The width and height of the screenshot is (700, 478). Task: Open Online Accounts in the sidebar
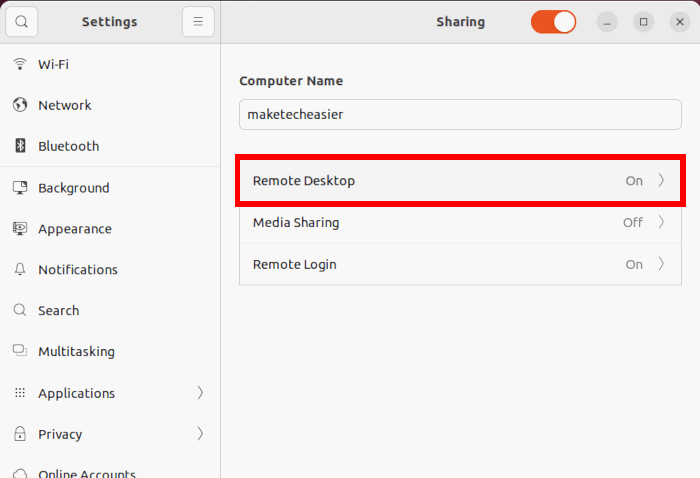[86, 470]
